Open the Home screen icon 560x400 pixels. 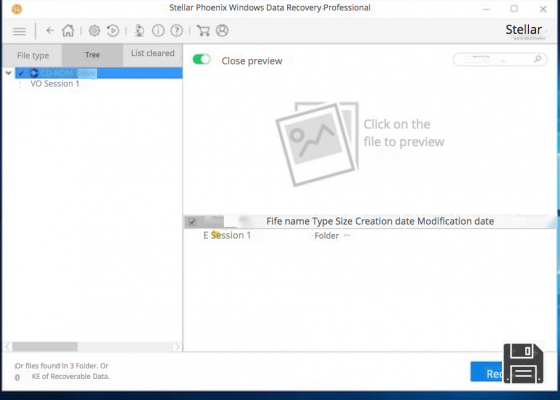68,31
